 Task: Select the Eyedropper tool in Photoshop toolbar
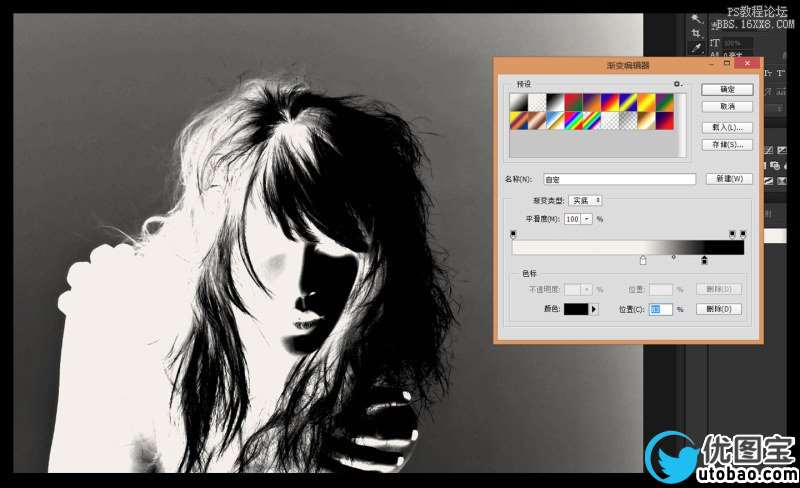[696, 47]
